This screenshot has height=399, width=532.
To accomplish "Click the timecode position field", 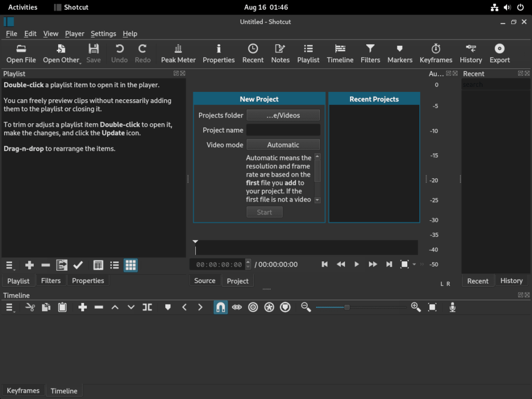I will [219, 264].
